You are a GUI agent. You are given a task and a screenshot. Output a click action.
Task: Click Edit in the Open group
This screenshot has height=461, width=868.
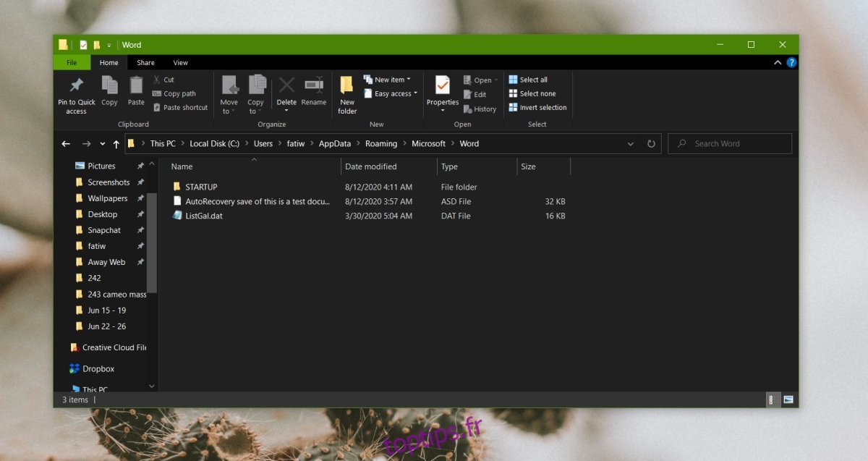click(x=475, y=94)
